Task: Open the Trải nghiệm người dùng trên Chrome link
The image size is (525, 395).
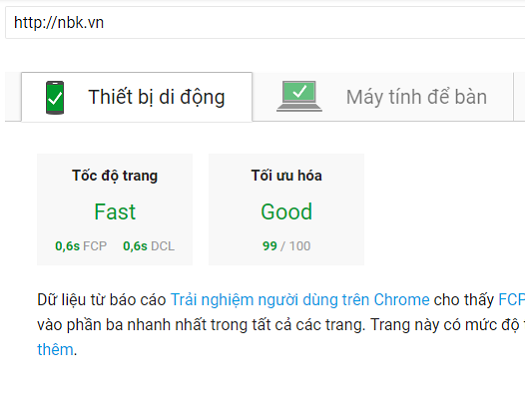Action: 300,300
